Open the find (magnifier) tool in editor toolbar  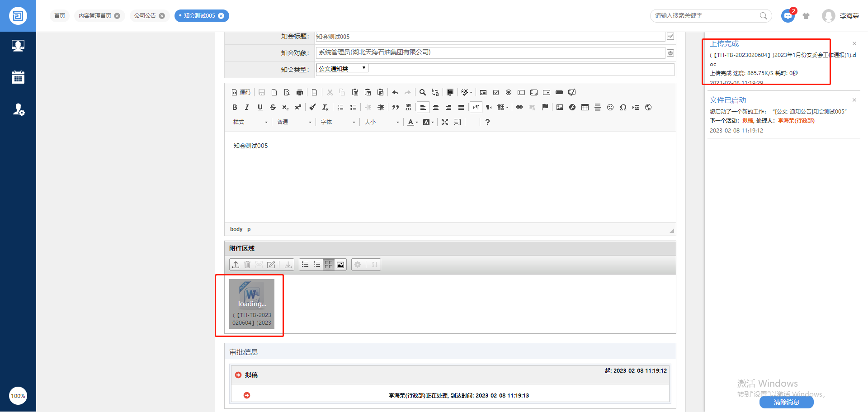pyautogui.click(x=422, y=92)
